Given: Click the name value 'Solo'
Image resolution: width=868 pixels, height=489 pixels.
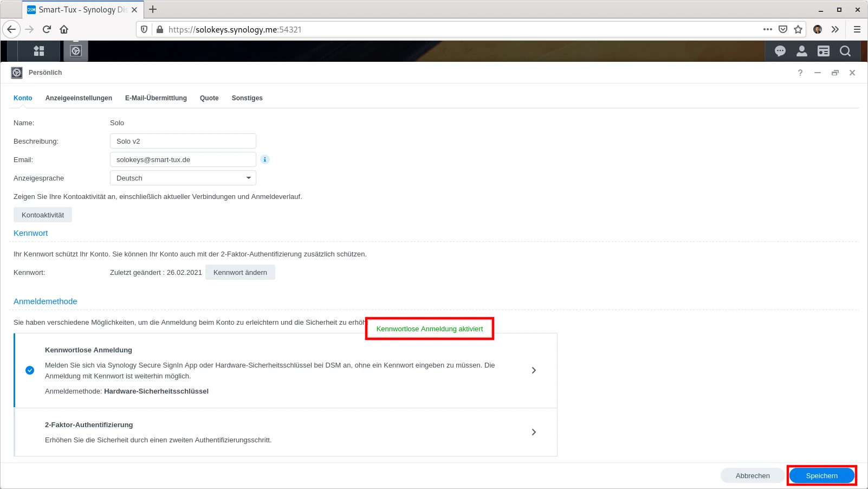Looking at the screenshot, I should click(x=117, y=123).
